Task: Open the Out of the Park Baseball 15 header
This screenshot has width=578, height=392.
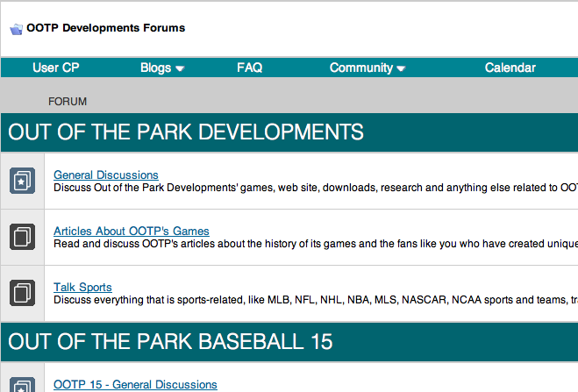Action: tap(170, 341)
